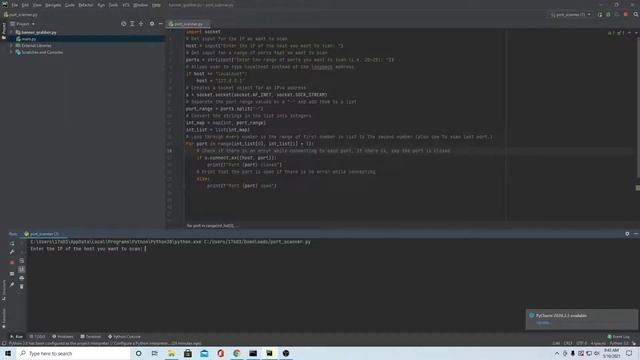The image size is (640, 360).
Task: Click the Type here to search box
Action: click(x=73, y=353)
